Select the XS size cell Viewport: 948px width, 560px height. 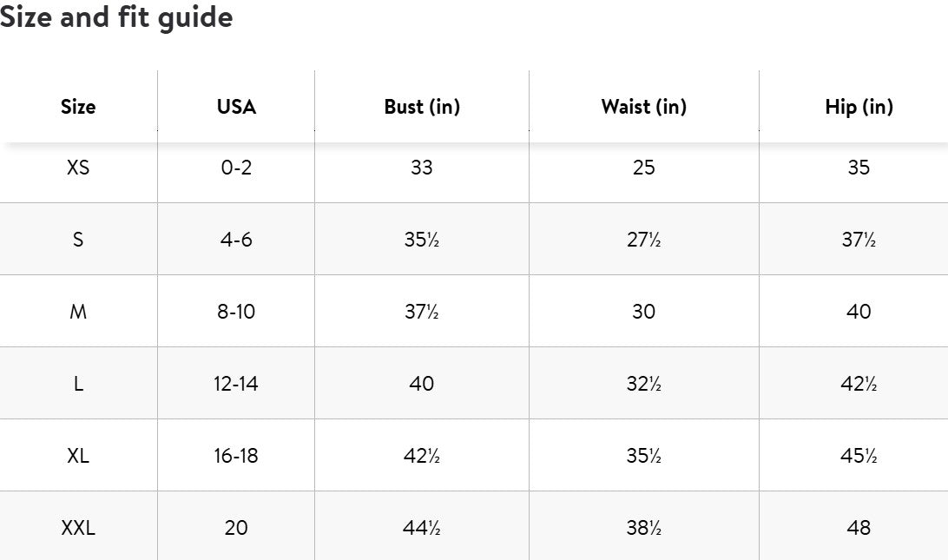pyautogui.click(x=78, y=168)
